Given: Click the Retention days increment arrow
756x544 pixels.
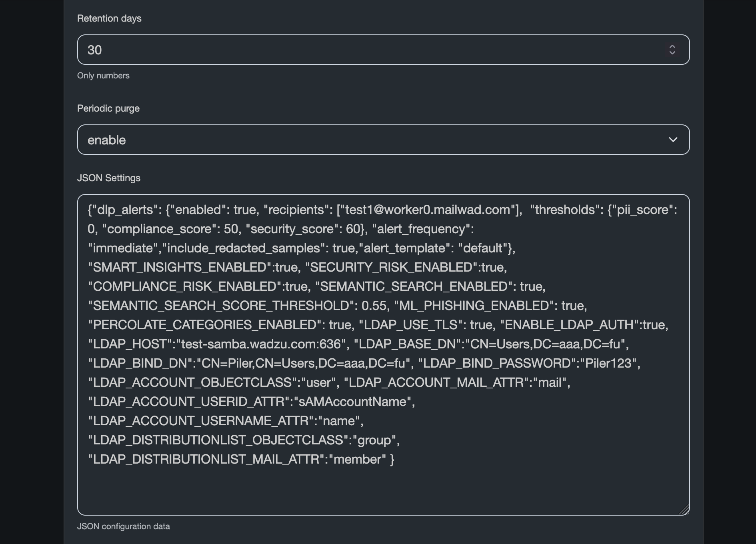Looking at the screenshot, I should pyautogui.click(x=672, y=46).
